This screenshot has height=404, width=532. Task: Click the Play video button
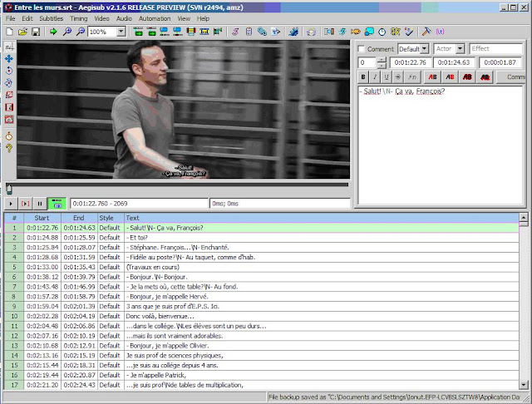[x=11, y=204]
